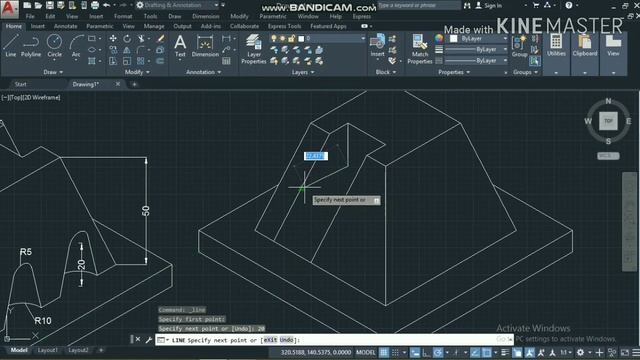Click the Trim scissors icon
Viewport: 640px width, 360px height.
click(x=141, y=38)
